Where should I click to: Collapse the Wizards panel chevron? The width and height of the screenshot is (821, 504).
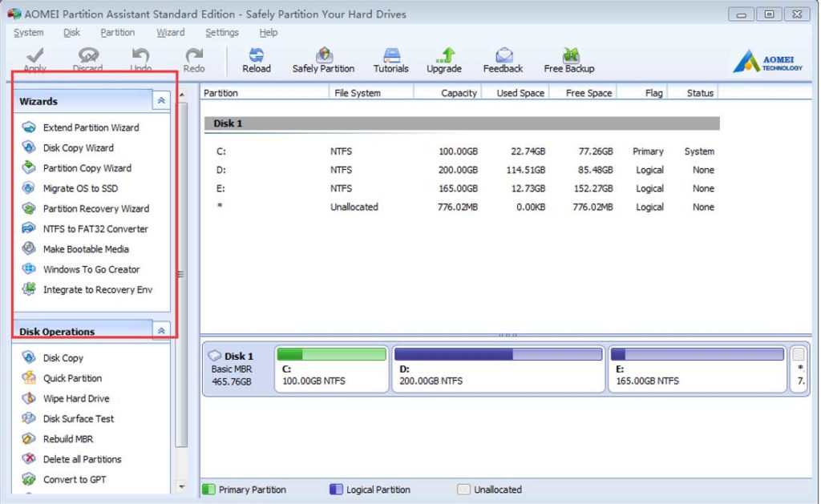pos(161,100)
